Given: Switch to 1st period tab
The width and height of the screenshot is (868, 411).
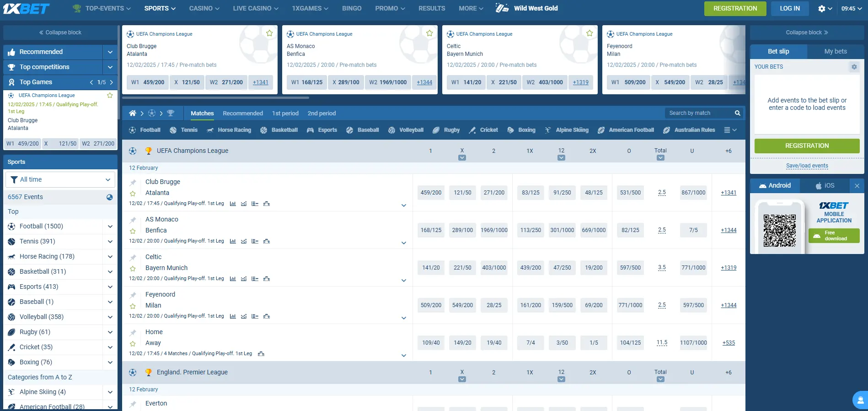Looking at the screenshot, I should coord(285,113).
